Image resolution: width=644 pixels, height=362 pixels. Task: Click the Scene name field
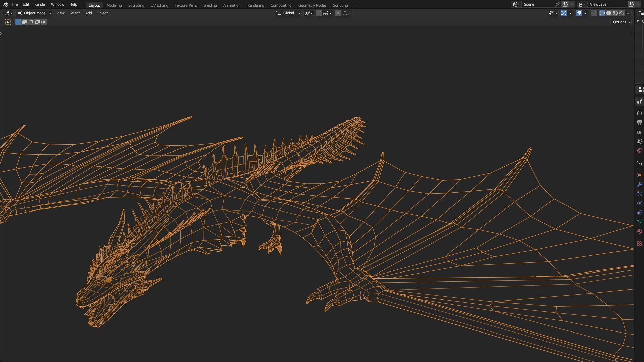[x=538, y=4]
